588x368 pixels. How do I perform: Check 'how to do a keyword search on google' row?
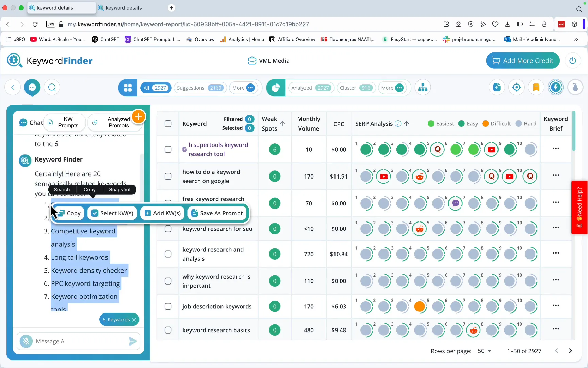coord(168,176)
